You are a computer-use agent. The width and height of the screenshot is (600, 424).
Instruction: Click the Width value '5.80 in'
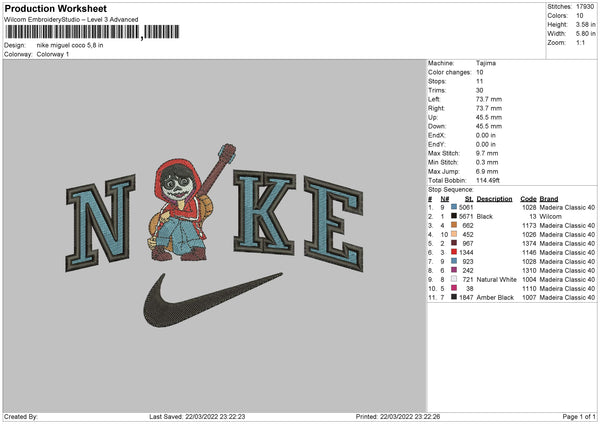585,34
